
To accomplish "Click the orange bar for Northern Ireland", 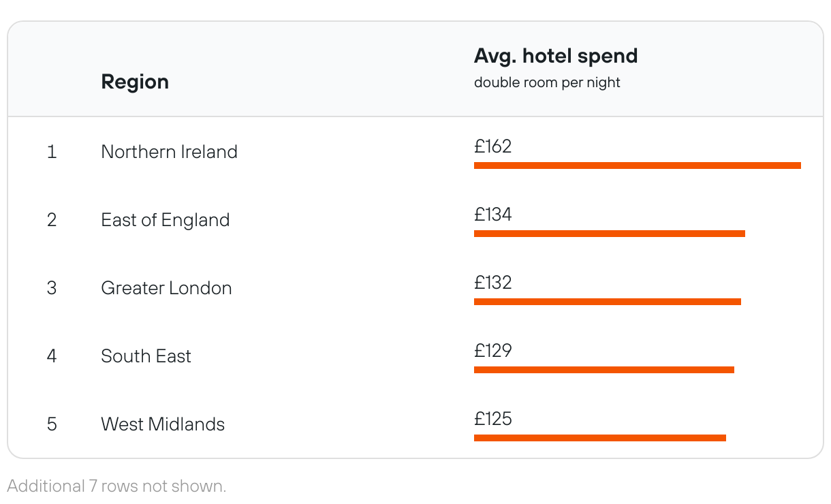I will point(637,166).
